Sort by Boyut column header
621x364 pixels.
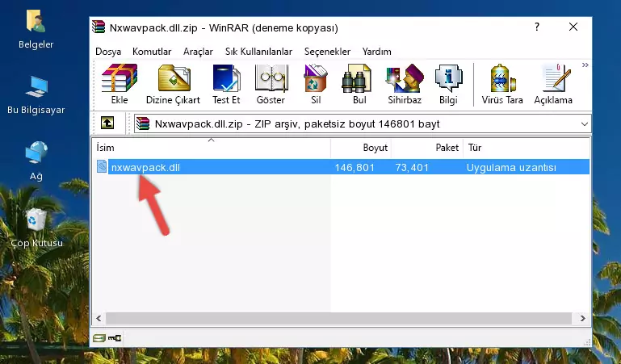point(361,148)
